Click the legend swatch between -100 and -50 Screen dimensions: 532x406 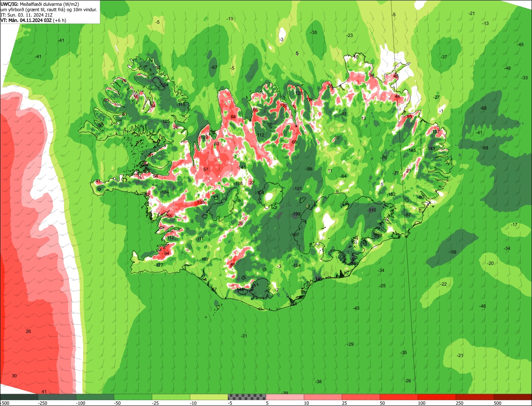point(95,397)
